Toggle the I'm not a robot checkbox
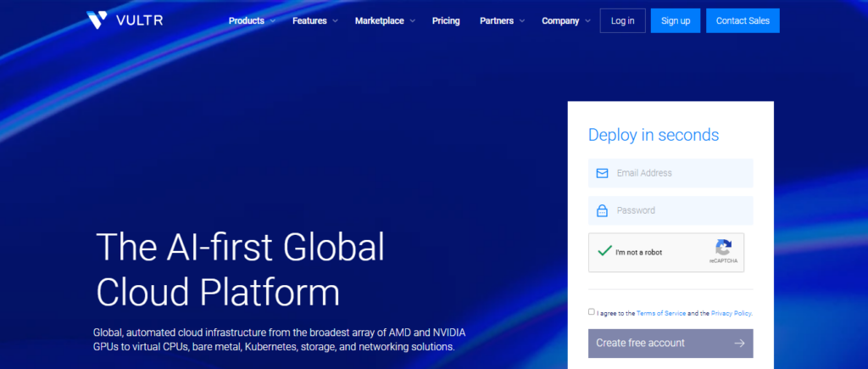Screen dimensions: 868x369 [604, 252]
